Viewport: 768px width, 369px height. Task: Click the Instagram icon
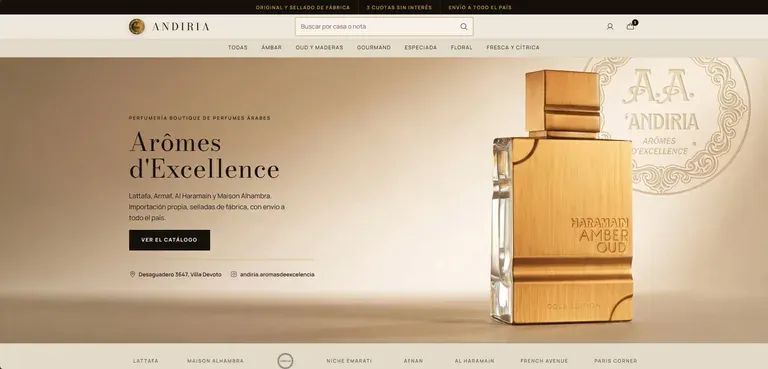(x=234, y=274)
